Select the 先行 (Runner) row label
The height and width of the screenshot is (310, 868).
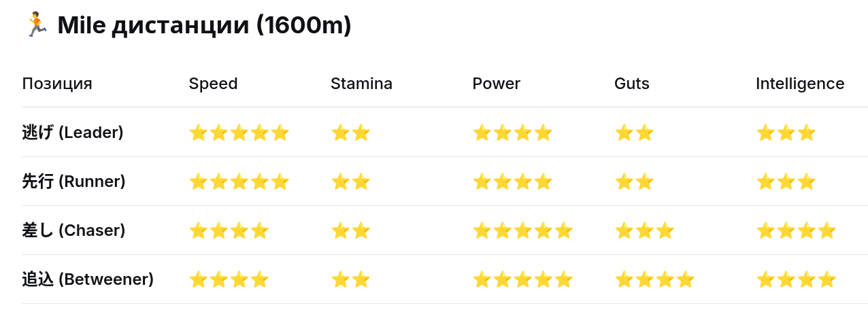click(x=73, y=182)
